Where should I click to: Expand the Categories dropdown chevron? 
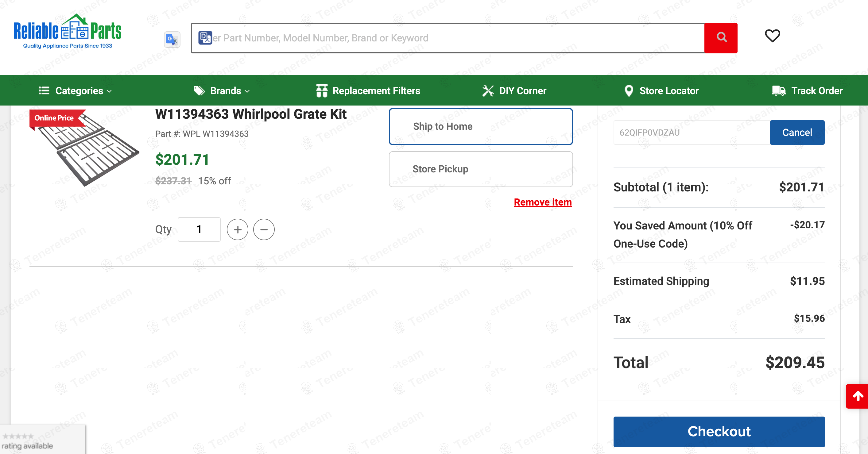109,91
